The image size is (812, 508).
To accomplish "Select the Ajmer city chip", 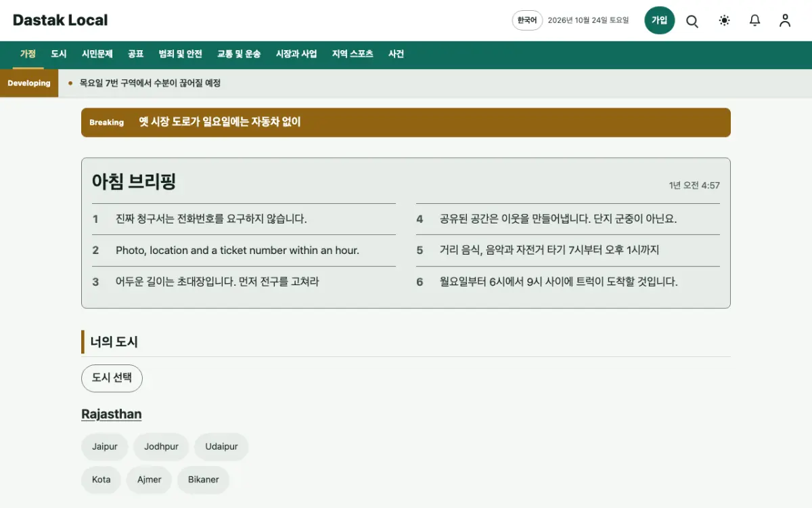I will click(x=150, y=480).
